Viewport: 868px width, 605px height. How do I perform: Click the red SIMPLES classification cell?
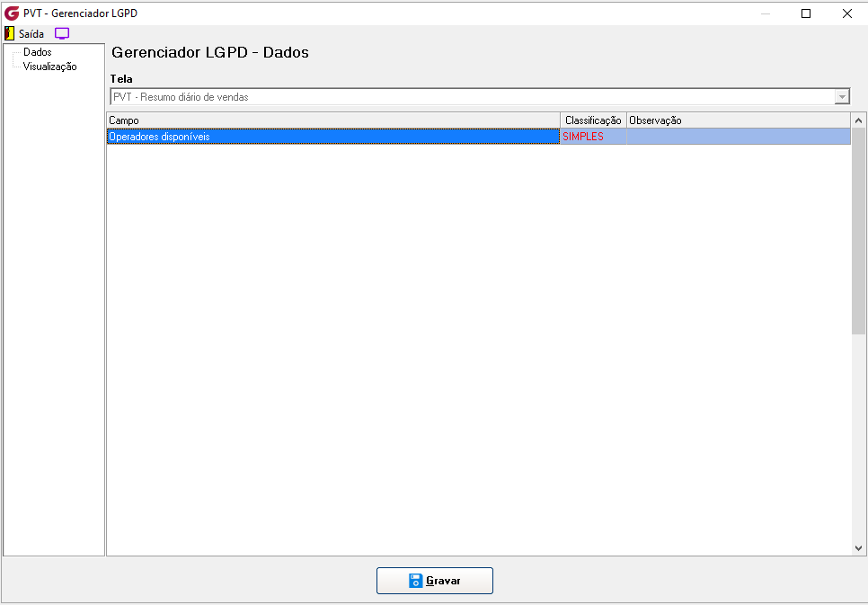(x=593, y=137)
